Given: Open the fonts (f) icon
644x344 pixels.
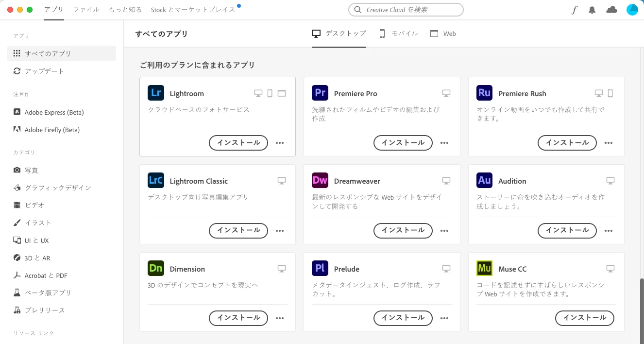Looking at the screenshot, I should tap(575, 10).
